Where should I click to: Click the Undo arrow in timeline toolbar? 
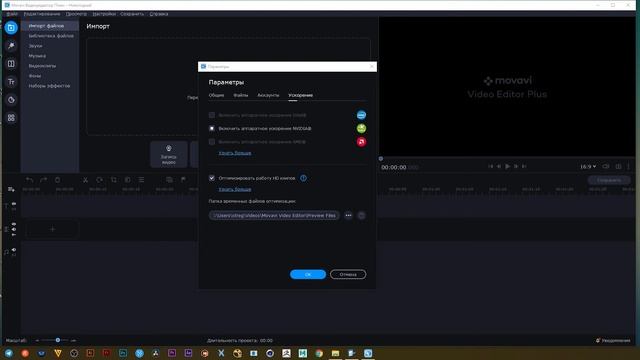[x=29, y=180]
